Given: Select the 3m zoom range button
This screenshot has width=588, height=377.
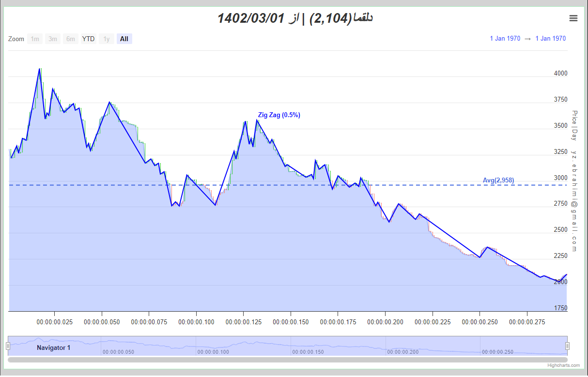Looking at the screenshot, I should coord(53,39).
